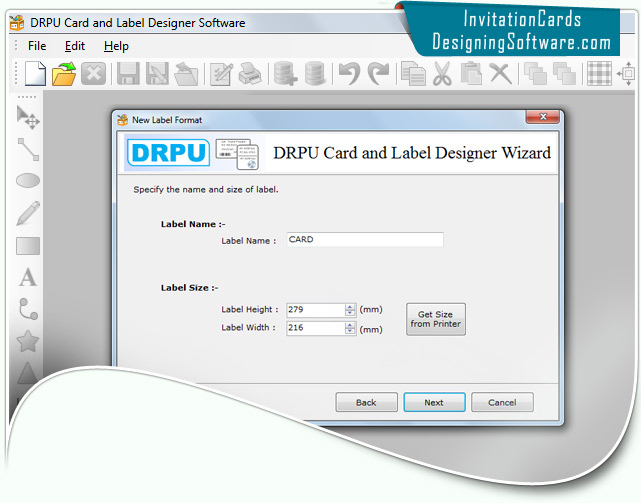641x503 pixels.
Task: Select the Star shape tool
Action: click(28, 341)
